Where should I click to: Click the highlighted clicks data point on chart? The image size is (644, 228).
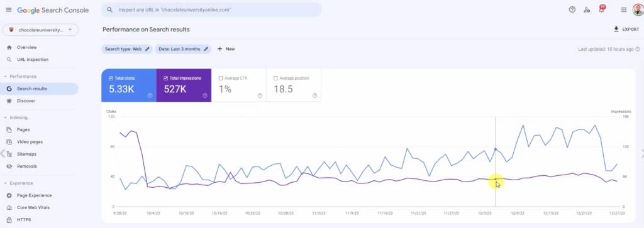(x=496, y=149)
